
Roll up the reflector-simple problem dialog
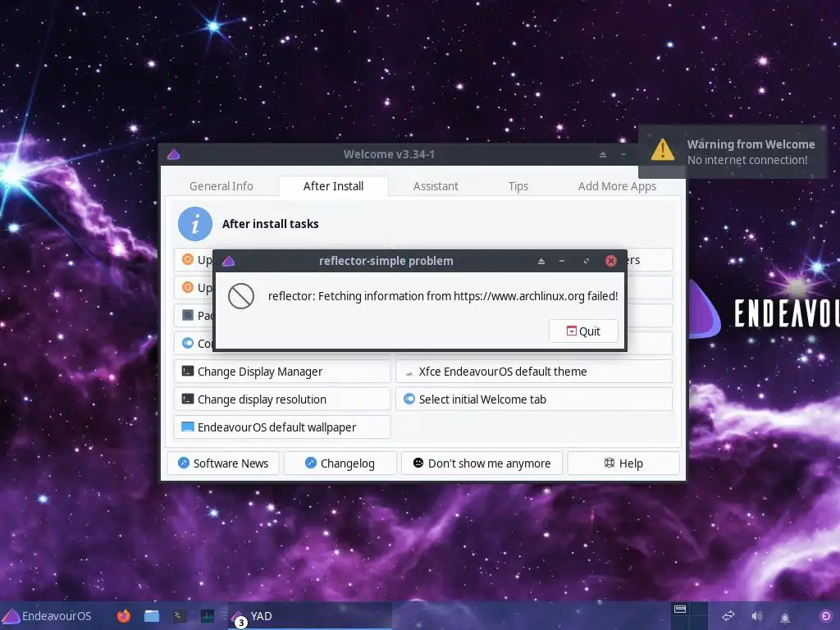pyautogui.click(x=541, y=261)
